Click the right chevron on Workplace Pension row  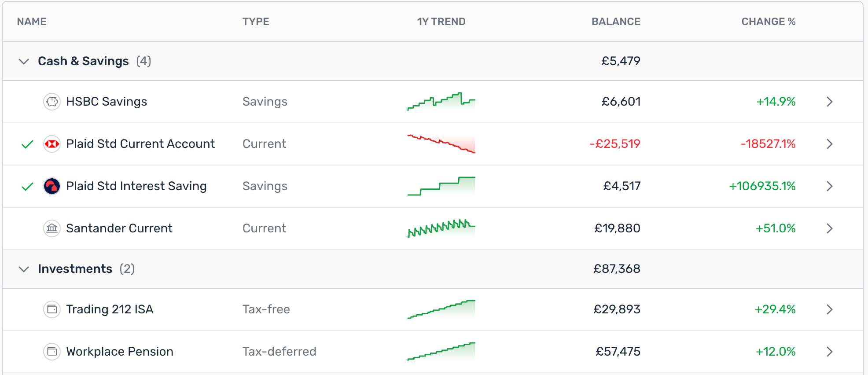[x=830, y=351]
